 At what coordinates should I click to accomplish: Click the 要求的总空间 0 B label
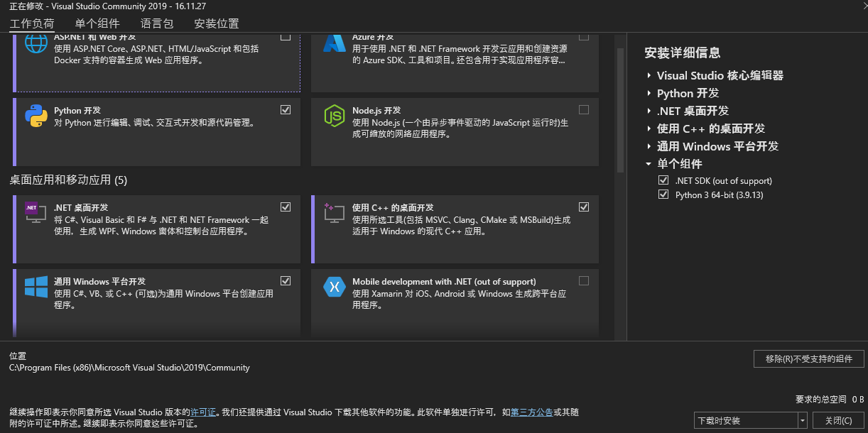(830, 400)
